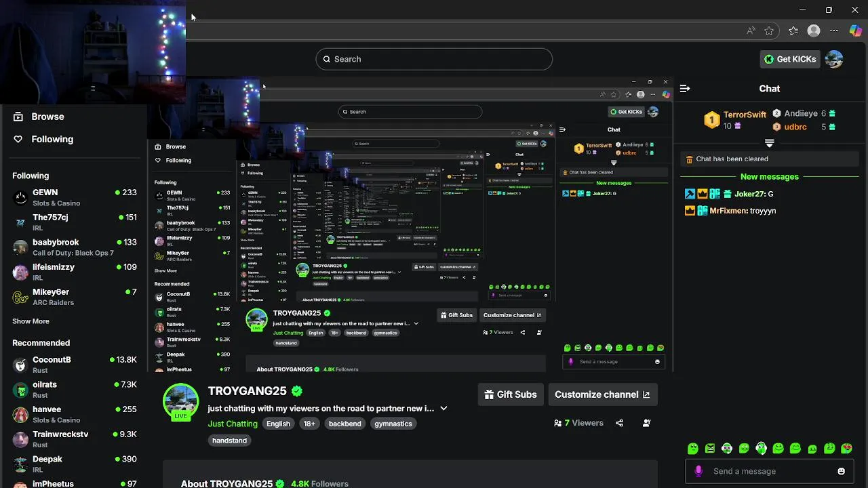Viewport: 868px width, 488px height.
Task: Open CoconutB's recommended channel
Action: tap(75, 365)
